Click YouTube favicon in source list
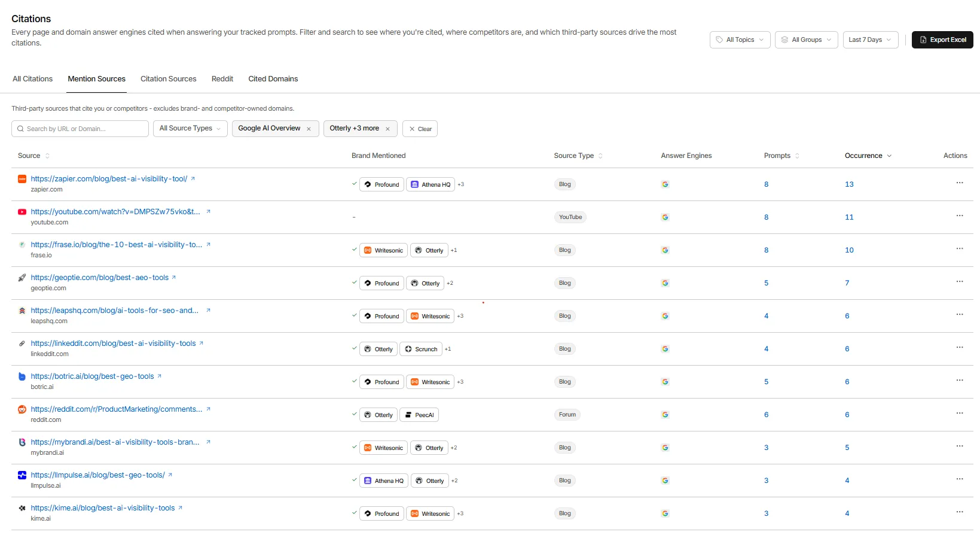980x535 pixels. pos(22,212)
